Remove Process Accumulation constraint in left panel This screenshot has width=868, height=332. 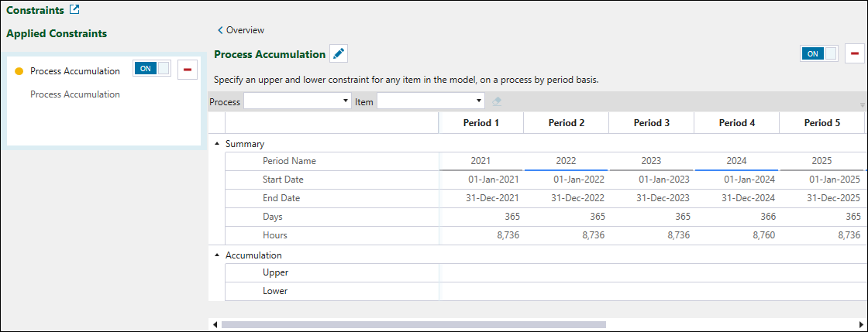pos(187,70)
